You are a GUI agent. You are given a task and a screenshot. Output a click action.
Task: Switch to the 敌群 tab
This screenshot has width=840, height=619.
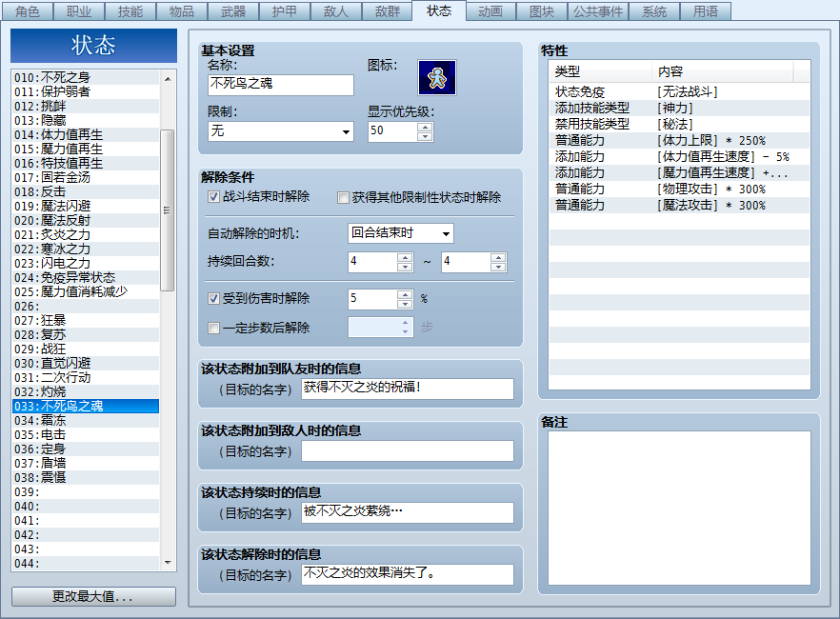[387, 11]
